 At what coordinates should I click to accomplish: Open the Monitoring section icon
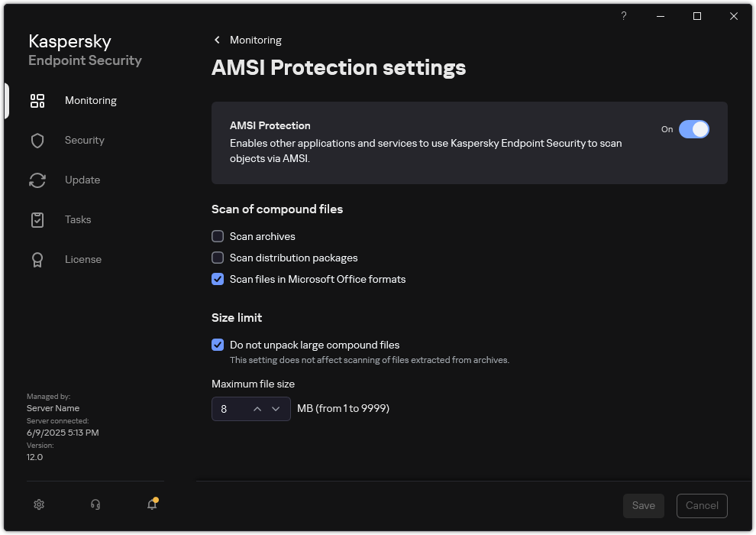click(37, 100)
